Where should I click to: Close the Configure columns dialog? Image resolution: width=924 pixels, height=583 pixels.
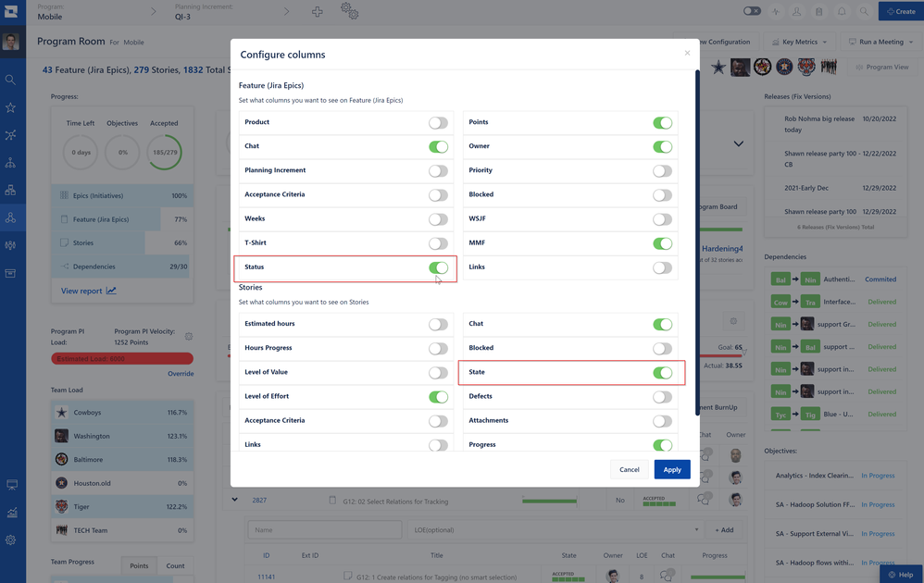coord(687,53)
